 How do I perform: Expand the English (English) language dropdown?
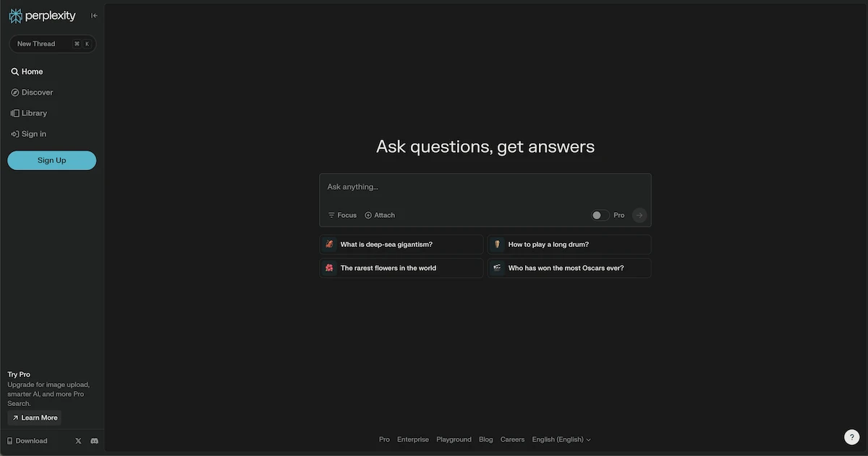coord(561,439)
